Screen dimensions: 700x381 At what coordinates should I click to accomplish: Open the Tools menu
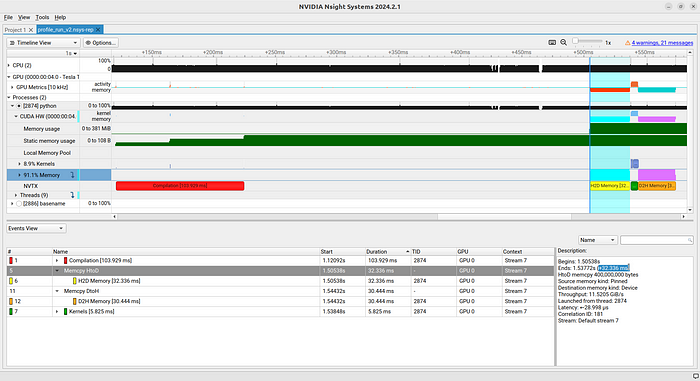click(x=42, y=17)
